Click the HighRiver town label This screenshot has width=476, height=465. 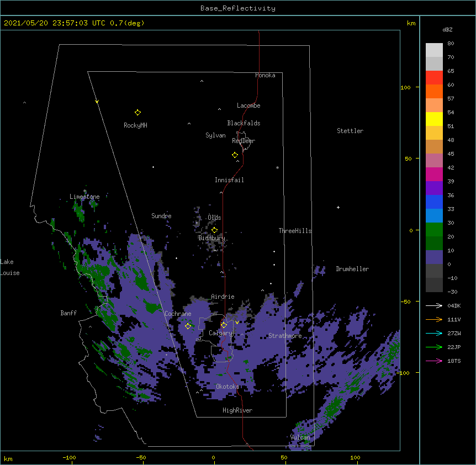[x=237, y=410]
